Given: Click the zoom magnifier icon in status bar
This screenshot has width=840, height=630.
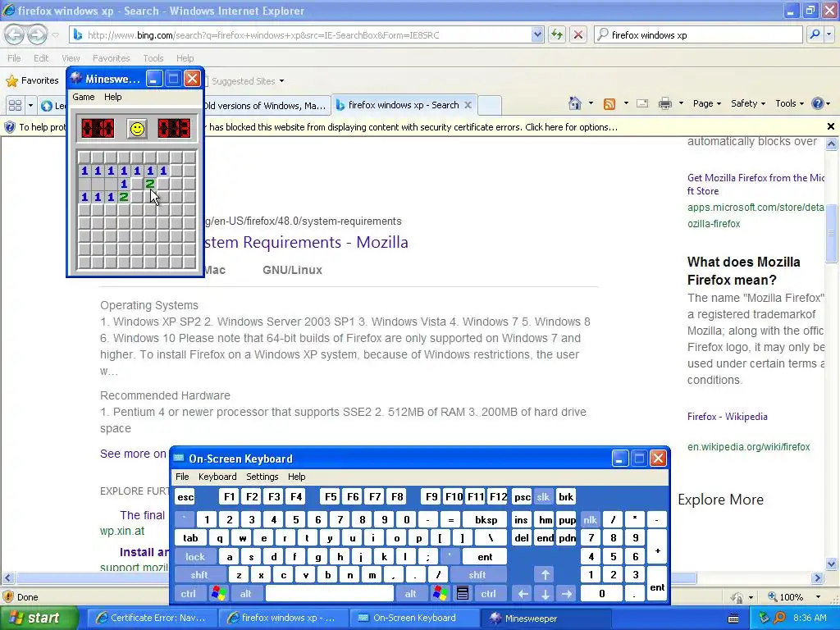Looking at the screenshot, I should click(773, 597).
